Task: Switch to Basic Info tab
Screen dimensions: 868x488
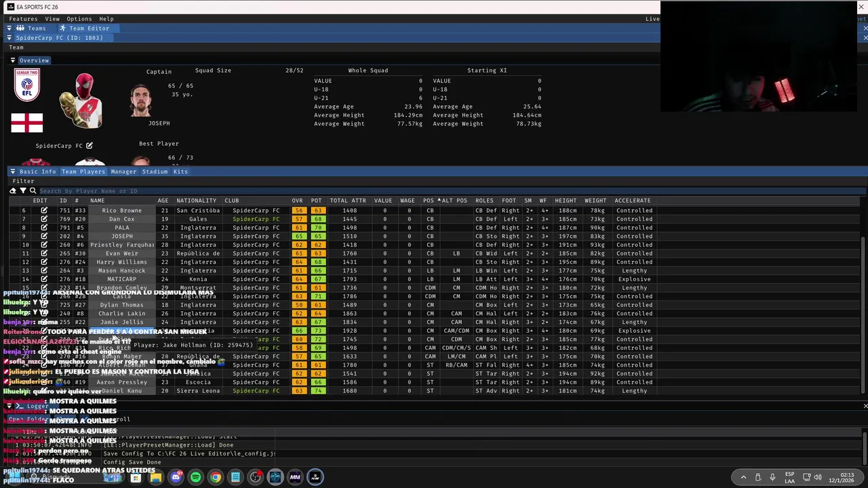Action: (38, 171)
